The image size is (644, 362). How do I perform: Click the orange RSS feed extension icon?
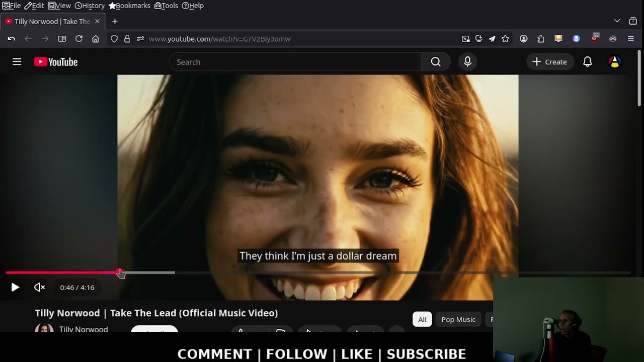click(558, 39)
